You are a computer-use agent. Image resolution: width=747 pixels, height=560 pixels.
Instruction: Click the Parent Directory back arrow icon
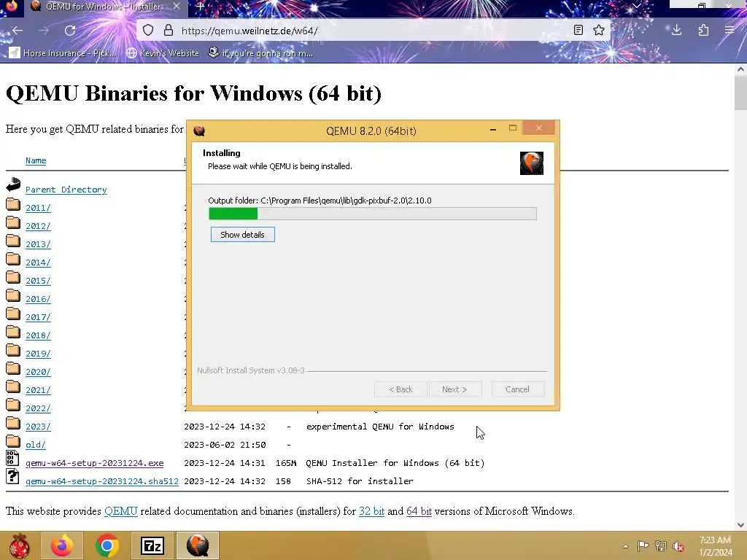pyautogui.click(x=13, y=184)
